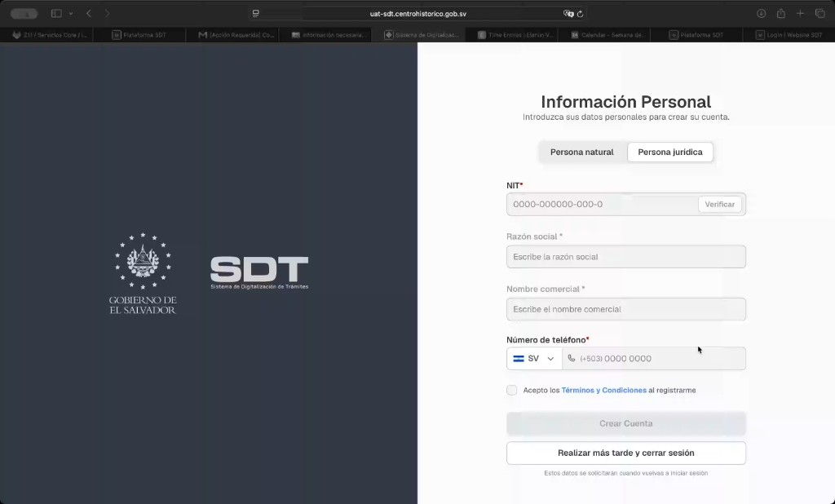
Task: Open the SV country code dropdown
Action: 534,359
